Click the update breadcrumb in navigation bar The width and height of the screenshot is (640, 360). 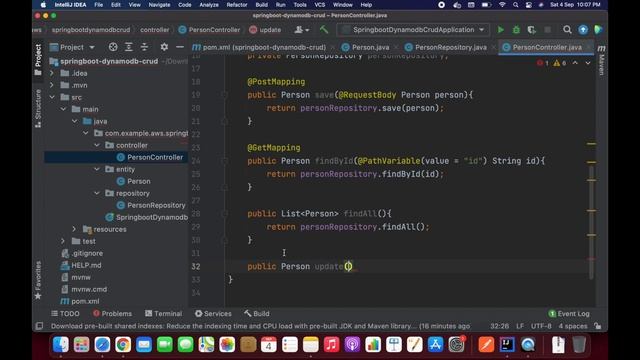tap(265, 30)
